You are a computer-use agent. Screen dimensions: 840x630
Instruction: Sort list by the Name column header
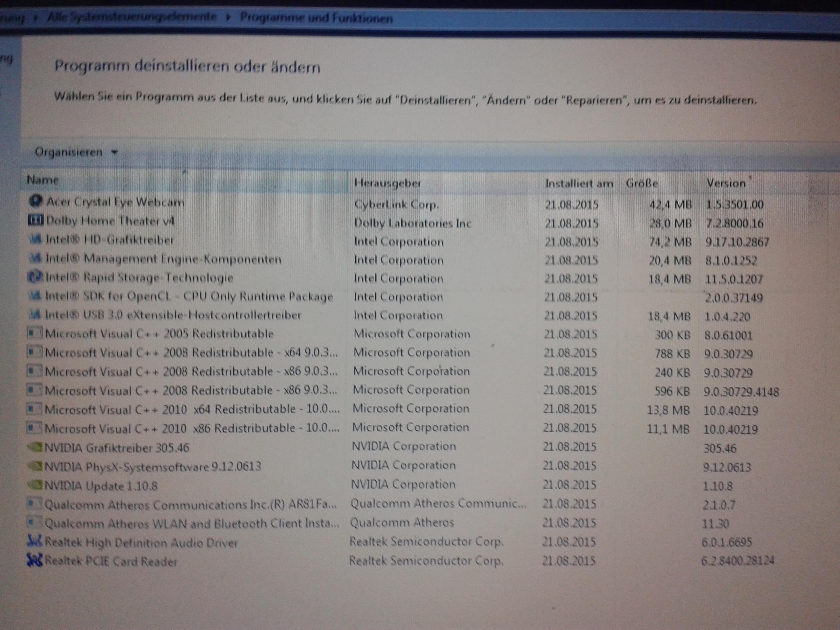[43, 180]
